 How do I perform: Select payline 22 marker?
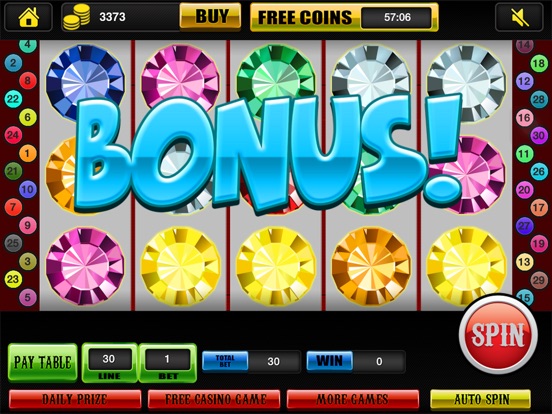point(13,99)
